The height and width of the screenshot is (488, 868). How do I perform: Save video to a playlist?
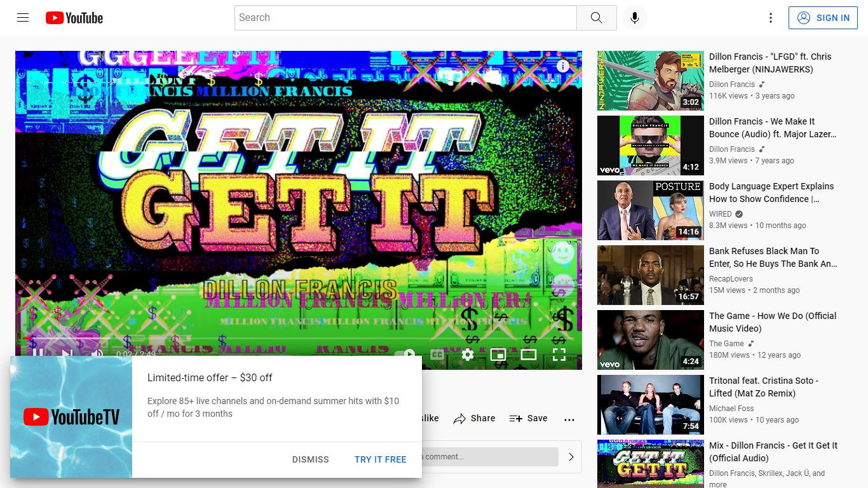[528, 418]
